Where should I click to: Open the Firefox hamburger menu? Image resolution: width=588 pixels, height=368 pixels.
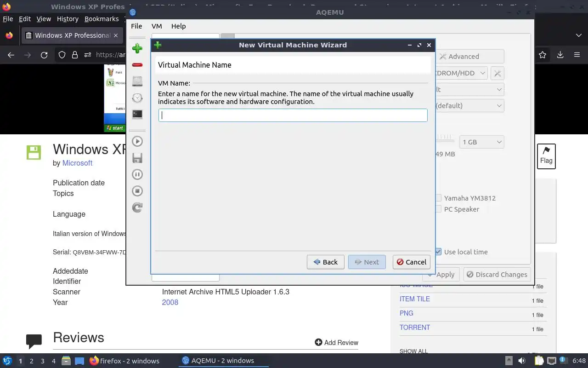(x=577, y=55)
